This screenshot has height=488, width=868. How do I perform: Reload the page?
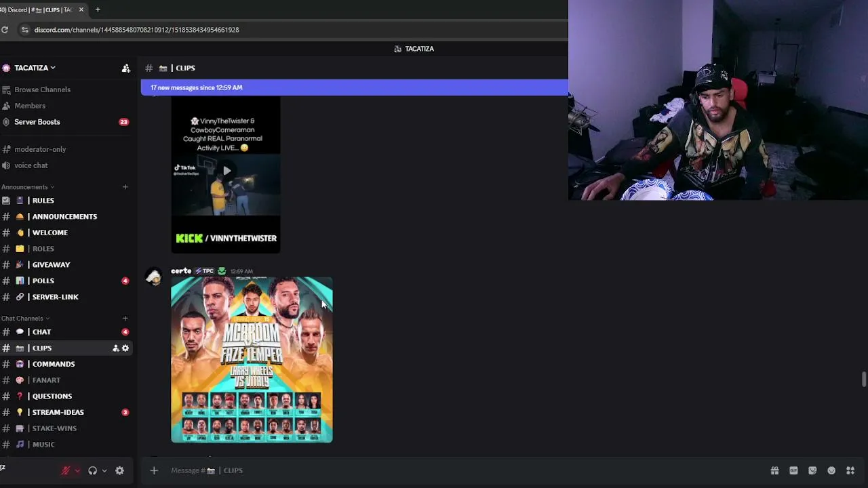coord(5,30)
